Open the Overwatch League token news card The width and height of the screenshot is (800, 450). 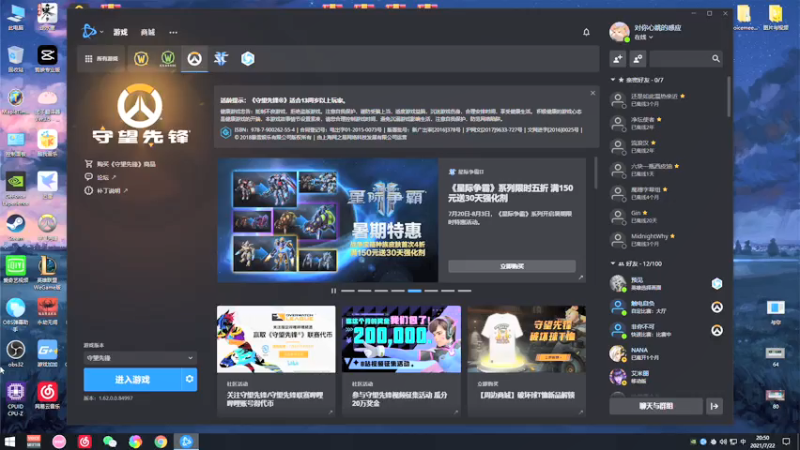pyautogui.click(x=276, y=360)
